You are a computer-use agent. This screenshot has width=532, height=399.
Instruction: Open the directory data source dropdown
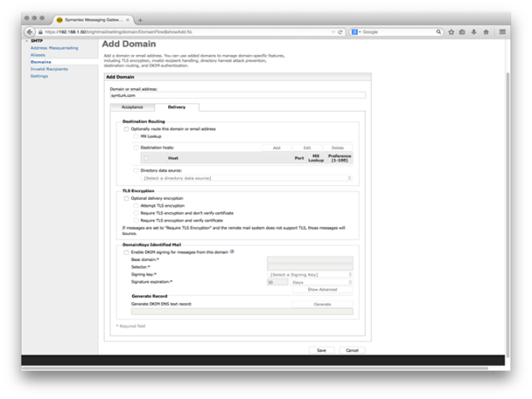(x=247, y=178)
